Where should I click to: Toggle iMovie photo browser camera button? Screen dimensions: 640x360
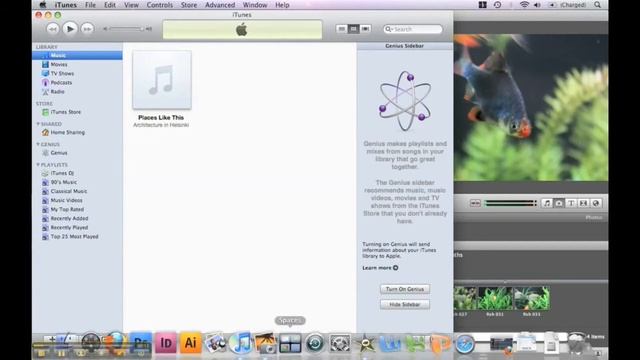559,203
